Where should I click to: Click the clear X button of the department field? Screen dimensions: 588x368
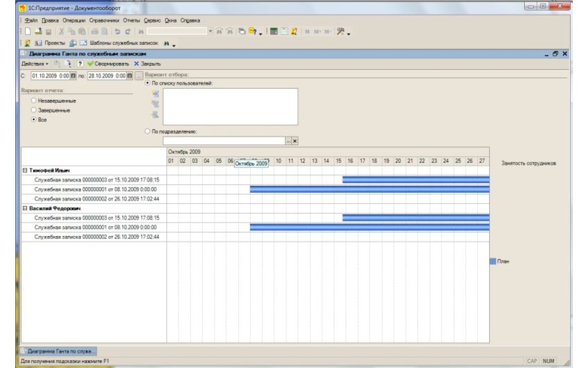coord(295,141)
